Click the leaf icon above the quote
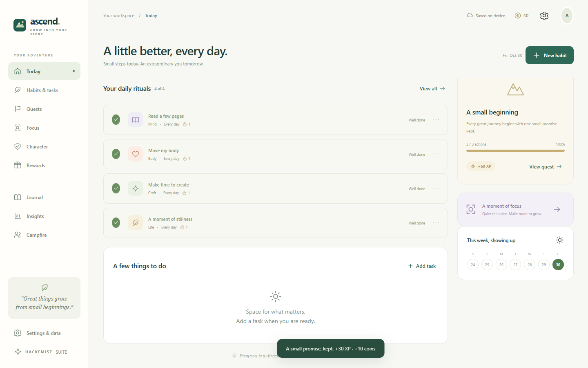 click(x=45, y=287)
